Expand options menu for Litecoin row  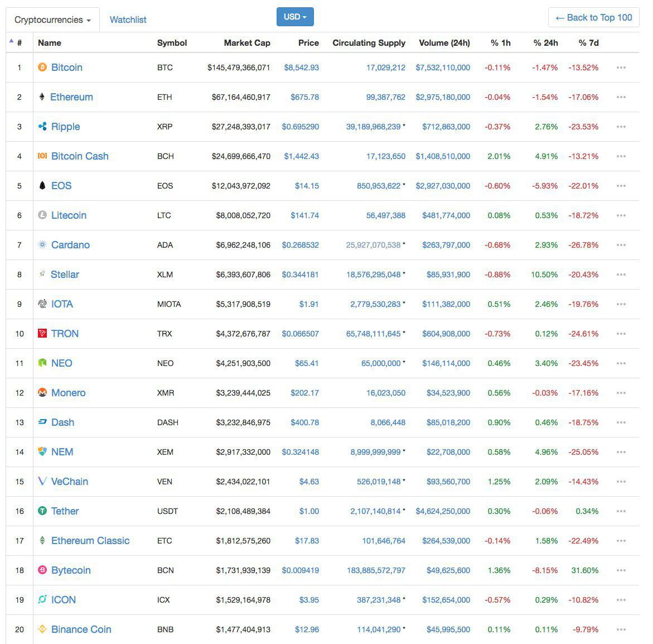point(621,215)
